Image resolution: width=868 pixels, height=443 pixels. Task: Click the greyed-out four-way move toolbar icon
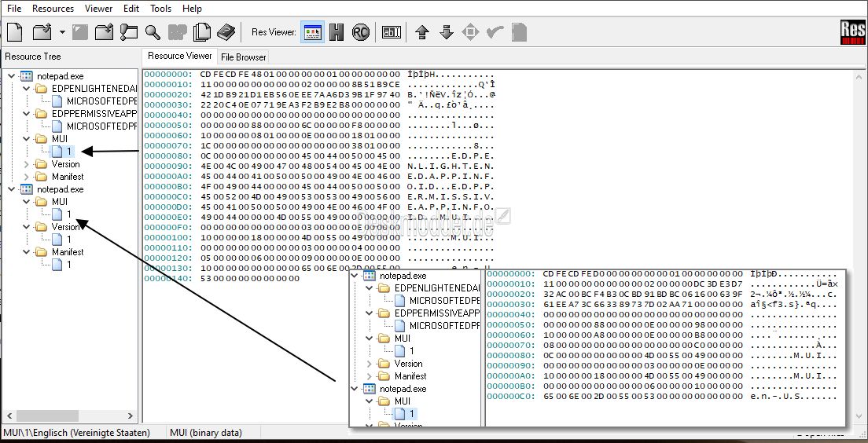click(470, 32)
